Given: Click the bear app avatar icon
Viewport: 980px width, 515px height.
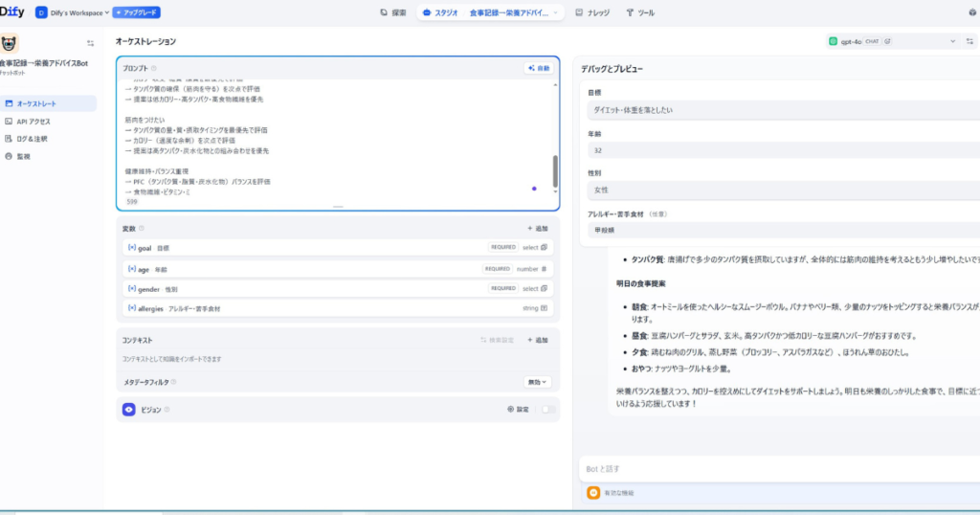Looking at the screenshot, I should (x=9, y=43).
